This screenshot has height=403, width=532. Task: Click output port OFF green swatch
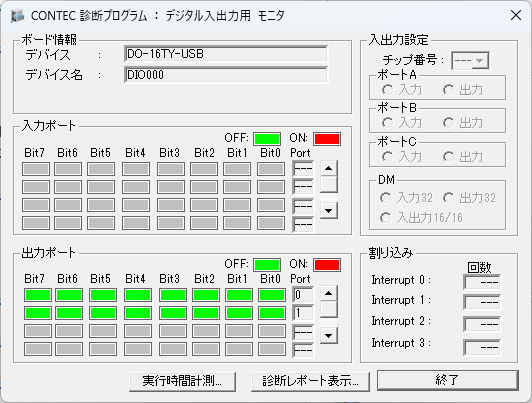(x=267, y=265)
